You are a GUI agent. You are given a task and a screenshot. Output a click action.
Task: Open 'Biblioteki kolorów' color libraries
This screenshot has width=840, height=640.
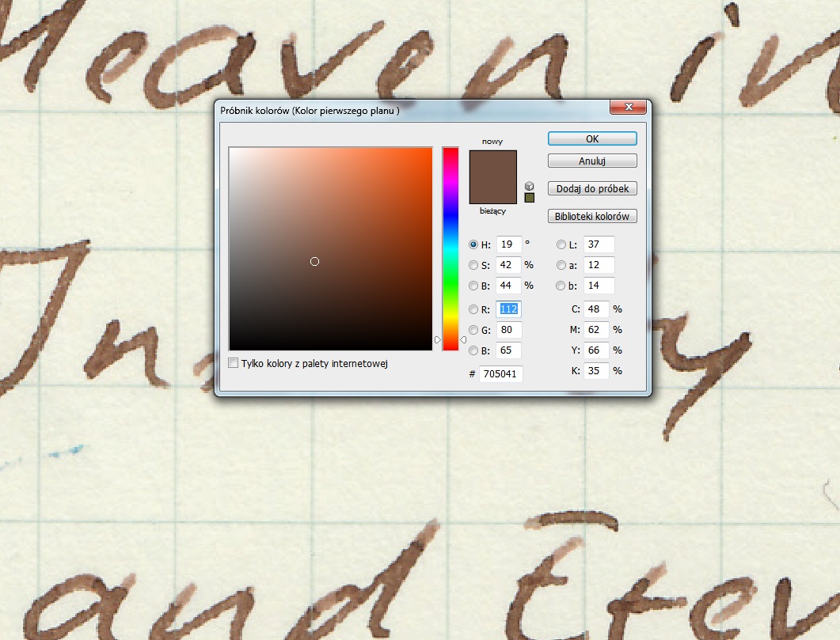(591, 215)
